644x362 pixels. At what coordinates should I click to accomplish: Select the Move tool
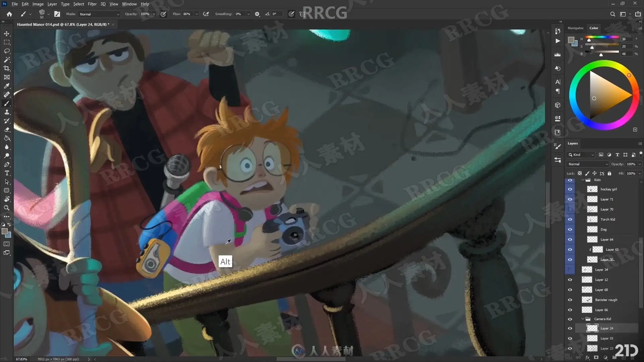[7, 34]
